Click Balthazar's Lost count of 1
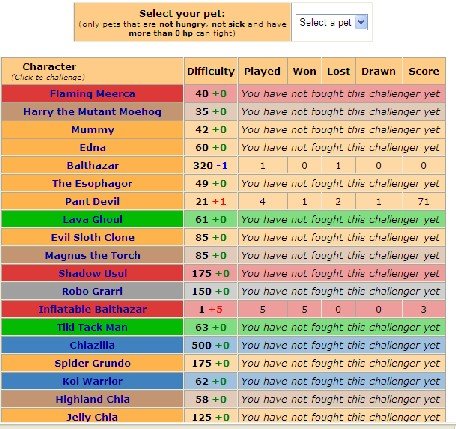456x429 pixels. (x=338, y=166)
